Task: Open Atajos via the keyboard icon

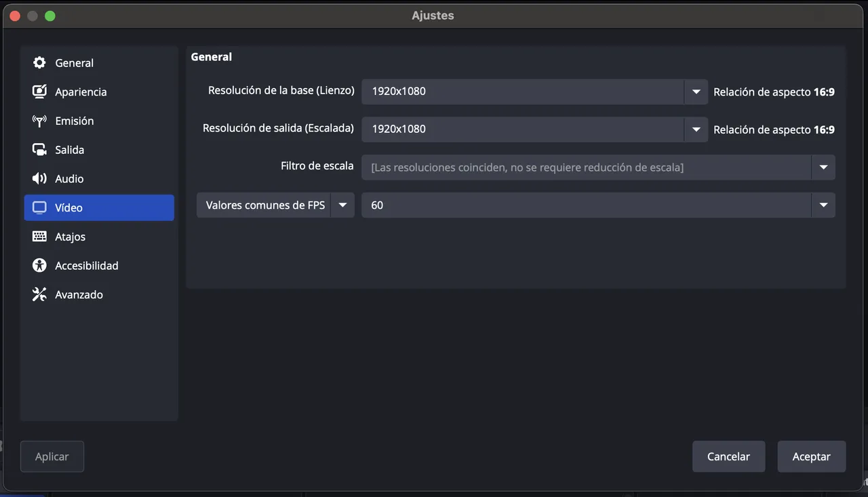Action: coord(39,237)
